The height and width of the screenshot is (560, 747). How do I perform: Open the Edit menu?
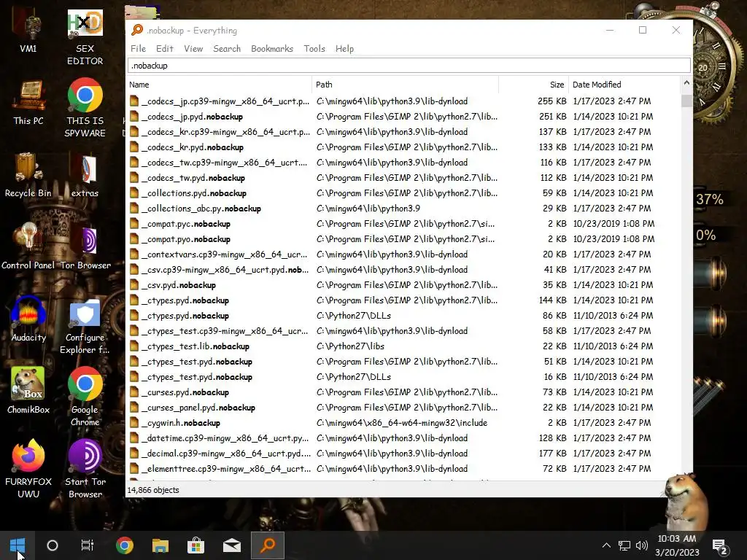[164, 49]
